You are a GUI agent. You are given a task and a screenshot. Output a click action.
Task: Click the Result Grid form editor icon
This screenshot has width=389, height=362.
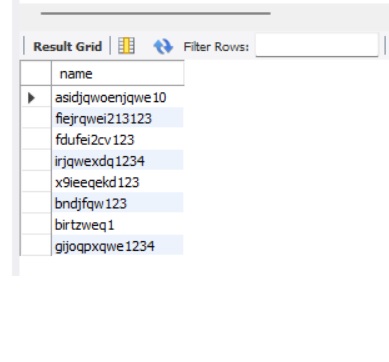[127, 46]
